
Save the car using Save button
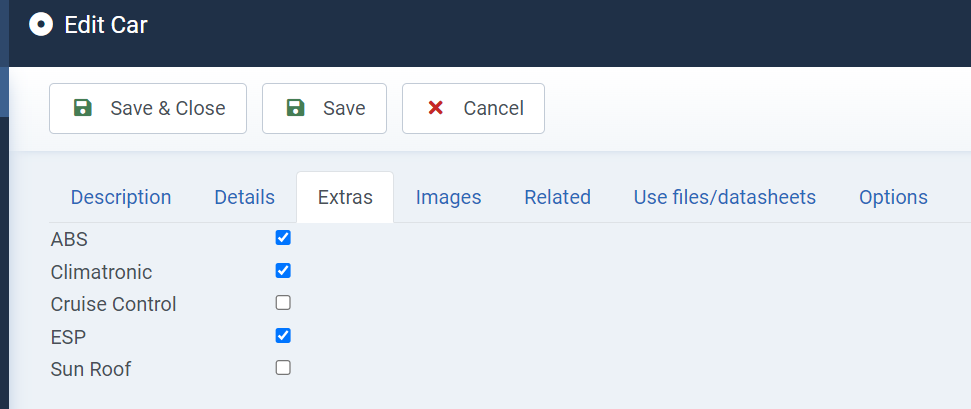pos(324,108)
